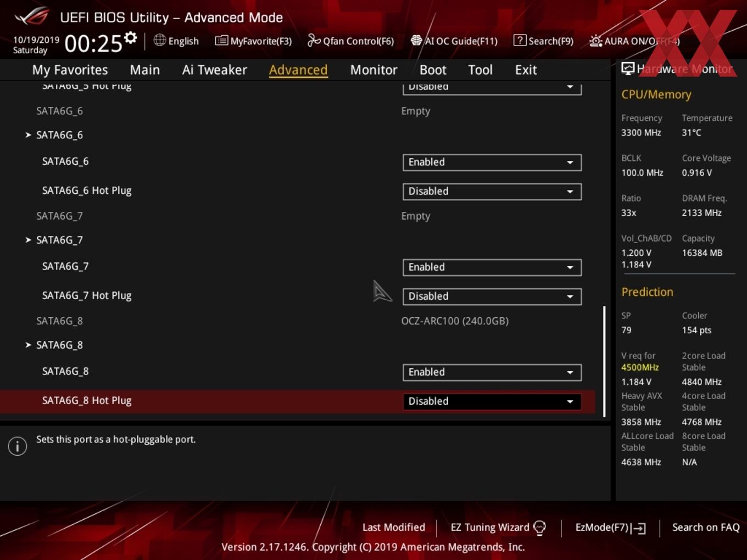Click the SATA6G_8 Hot Plug row label
This screenshot has width=747, height=560.
[x=87, y=401]
